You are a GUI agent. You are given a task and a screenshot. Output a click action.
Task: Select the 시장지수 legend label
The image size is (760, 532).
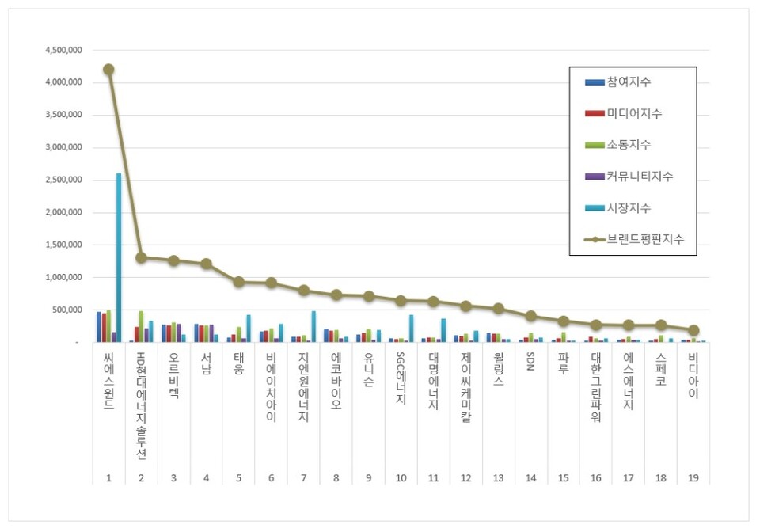click(630, 208)
